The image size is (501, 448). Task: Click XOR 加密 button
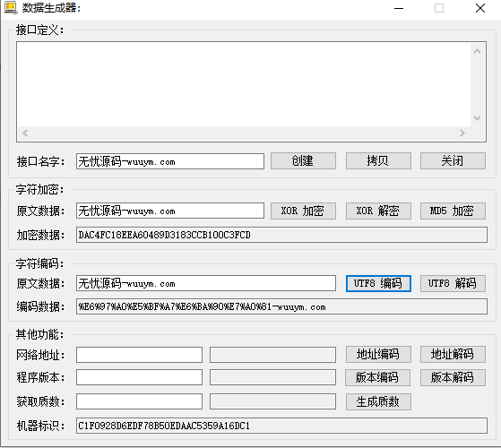click(x=303, y=211)
